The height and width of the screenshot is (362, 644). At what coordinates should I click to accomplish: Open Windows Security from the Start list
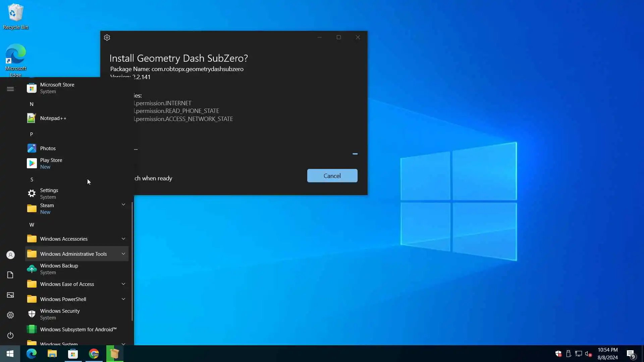click(60, 314)
